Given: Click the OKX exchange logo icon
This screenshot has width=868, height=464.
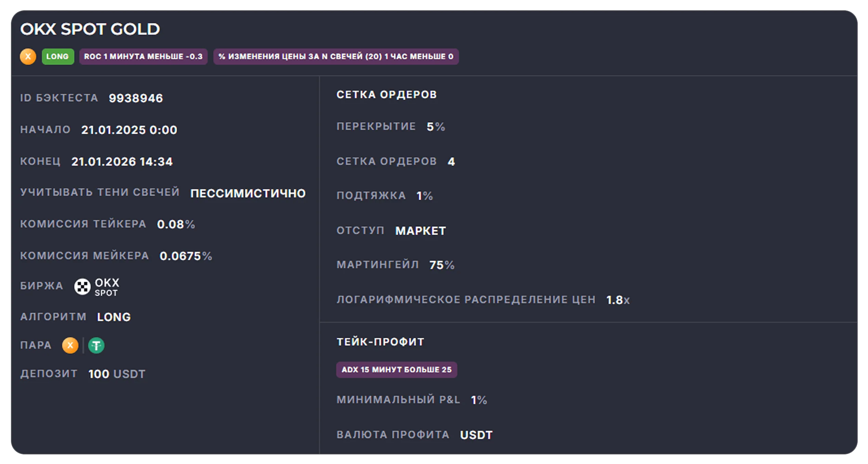Looking at the screenshot, I should [x=82, y=286].
